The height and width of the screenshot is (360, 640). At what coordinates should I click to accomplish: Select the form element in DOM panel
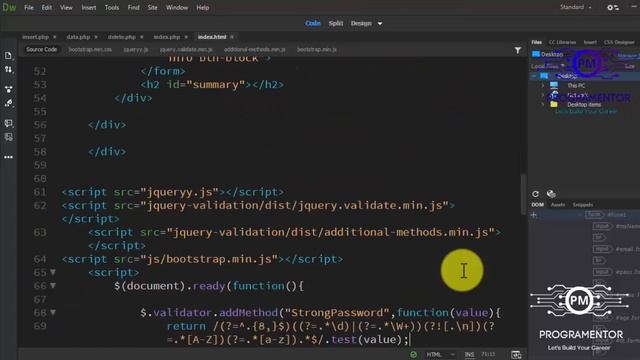594,215
